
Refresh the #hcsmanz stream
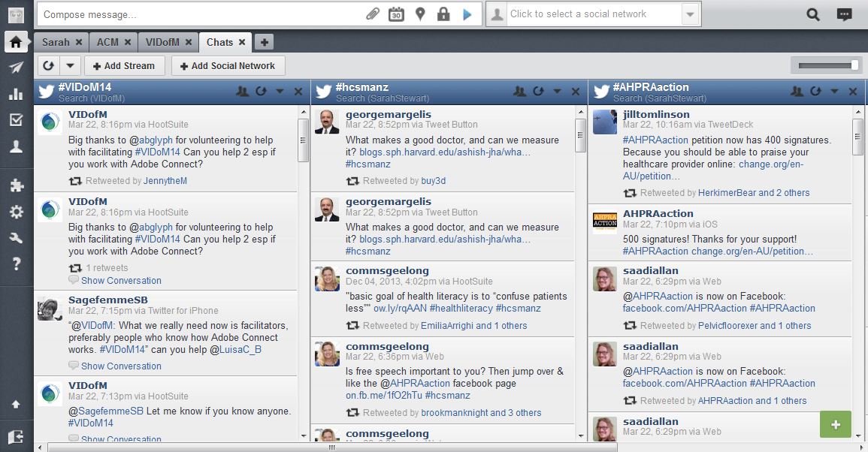539,92
